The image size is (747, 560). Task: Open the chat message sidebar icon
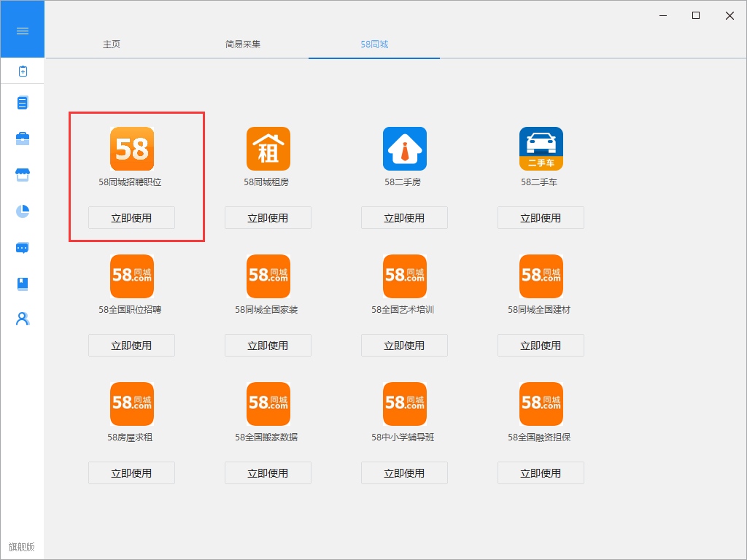23,248
